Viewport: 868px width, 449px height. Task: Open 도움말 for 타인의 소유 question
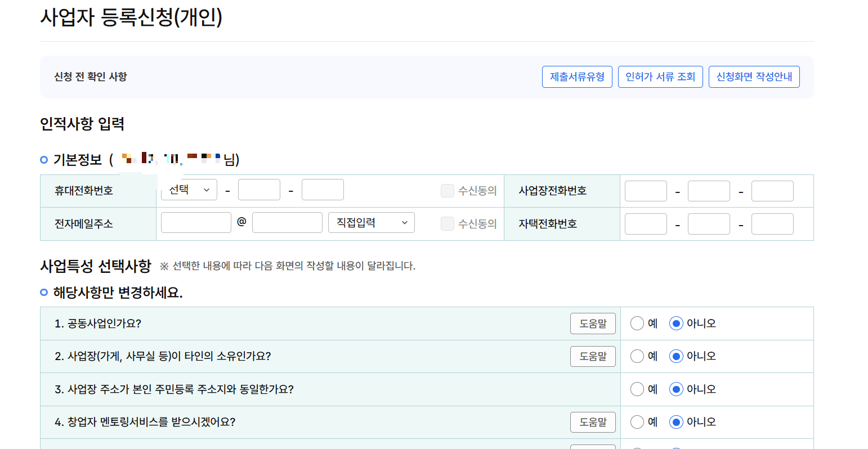pyautogui.click(x=593, y=356)
